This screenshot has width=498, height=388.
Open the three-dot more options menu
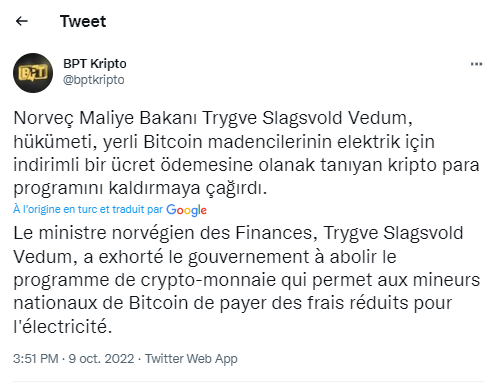tap(476, 64)
